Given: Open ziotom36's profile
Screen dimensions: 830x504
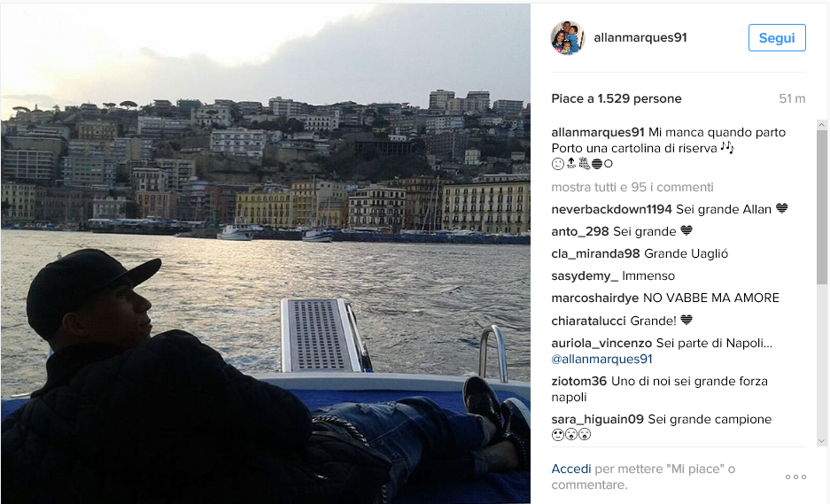Looking at the screenshot, I should [579, 381].
